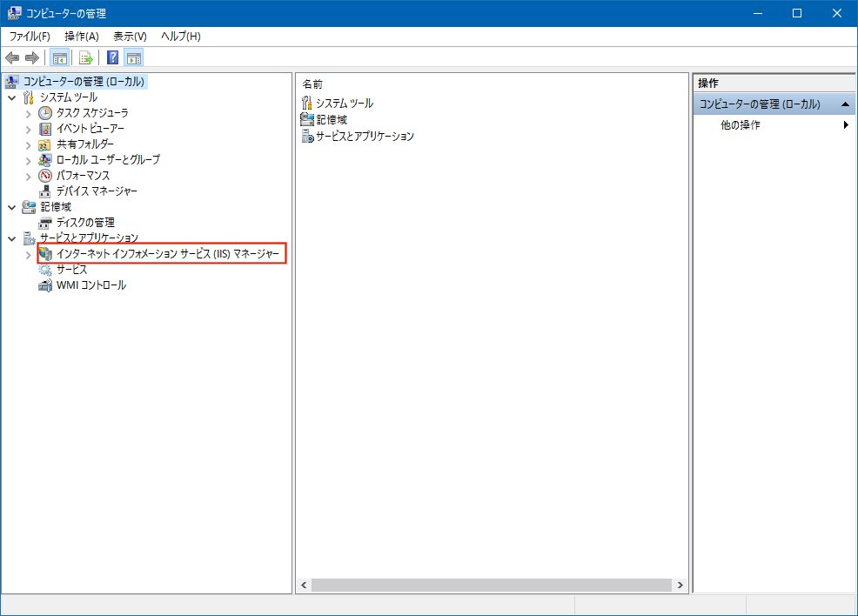Viewport: 858px width, 616px height.
Task: Click the WMI コントロール icon
Action: click(x=45, y=285)
